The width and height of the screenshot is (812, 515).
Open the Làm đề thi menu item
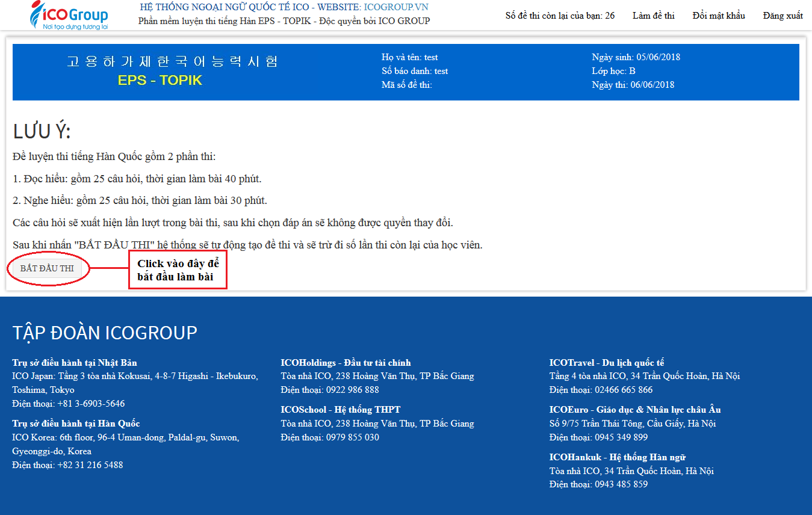coord(653,16)
